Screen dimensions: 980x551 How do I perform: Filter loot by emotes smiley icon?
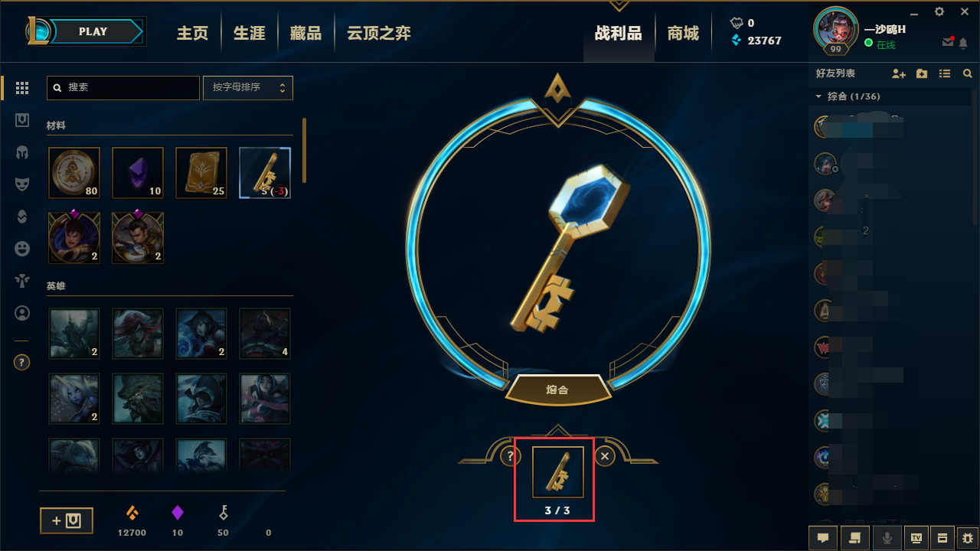pyautogui.click(x=22, y=249)
